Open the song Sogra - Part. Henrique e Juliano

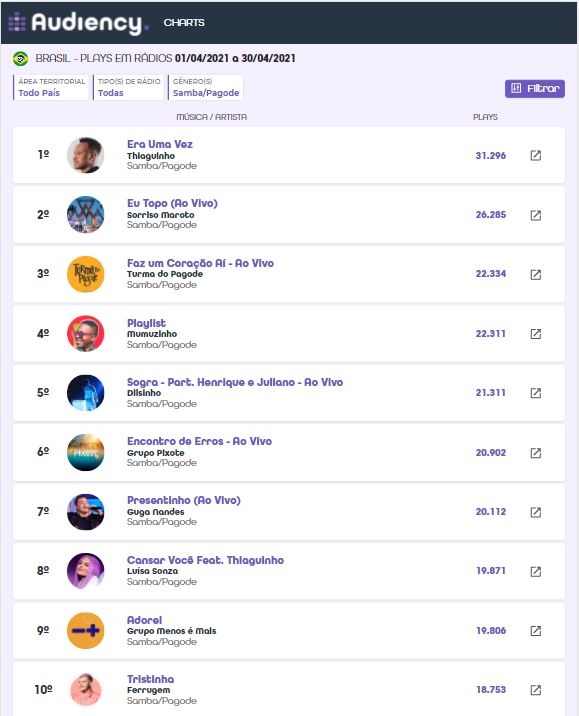(235, 382)
